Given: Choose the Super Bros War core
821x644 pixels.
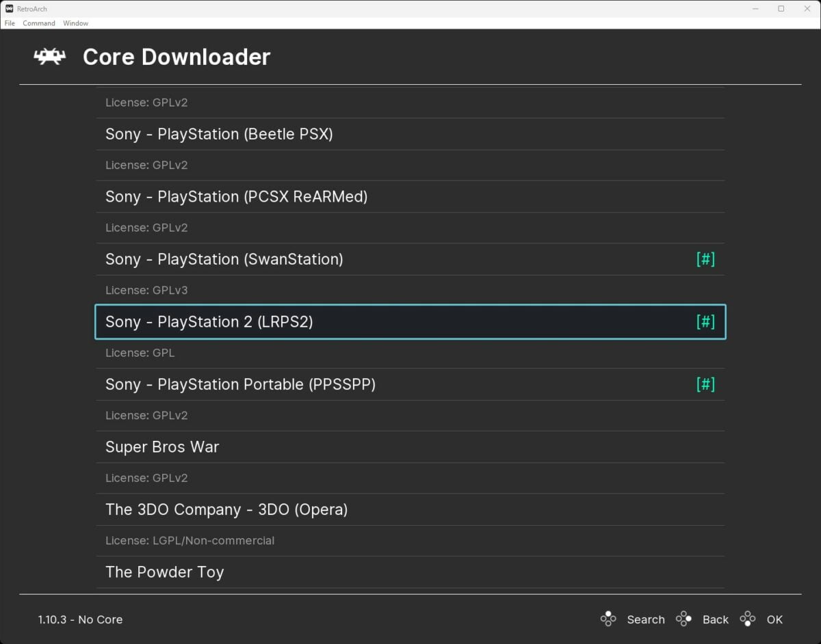Looking at the screenshot, I should 162,446.
